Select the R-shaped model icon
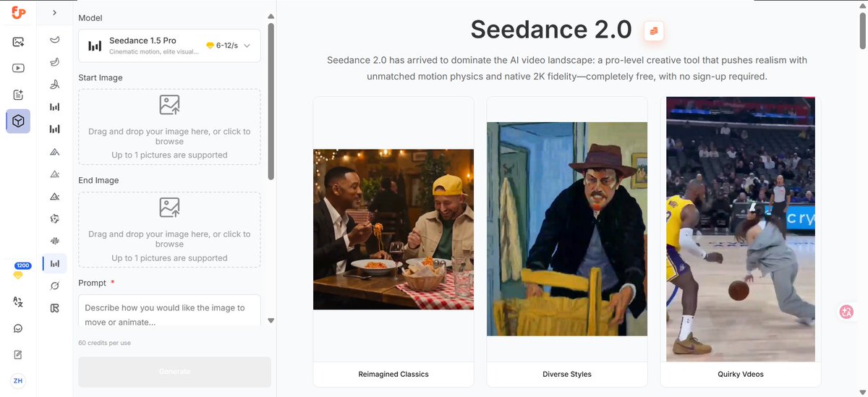This screenshot has width=868, height=397. coord(55,308)
